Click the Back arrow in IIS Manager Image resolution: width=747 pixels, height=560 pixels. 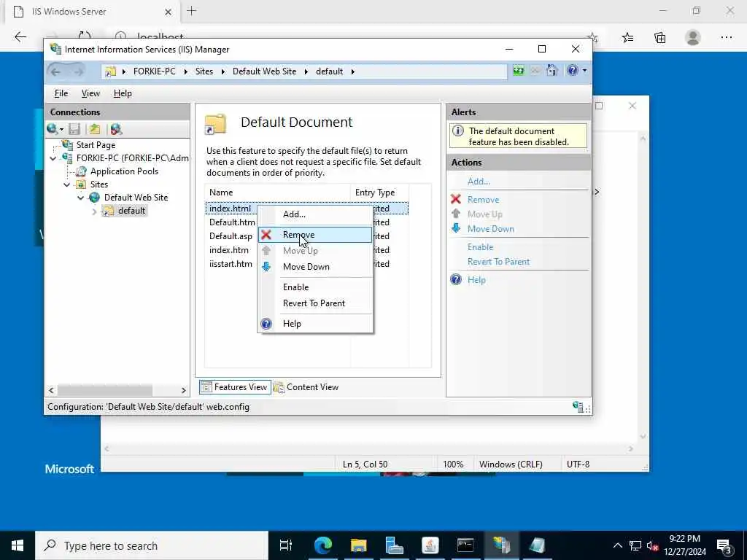(55, 72)
